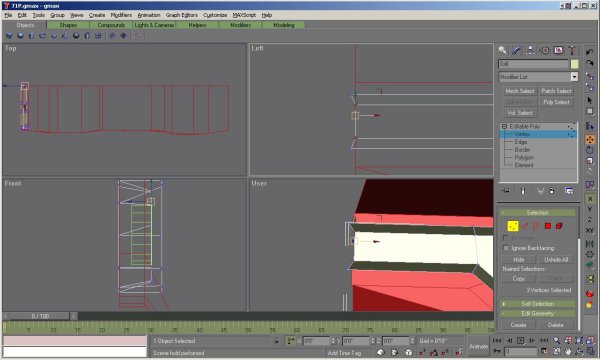Click the Mesh Select button
600x360 pixels.
(x=519, y=91)
